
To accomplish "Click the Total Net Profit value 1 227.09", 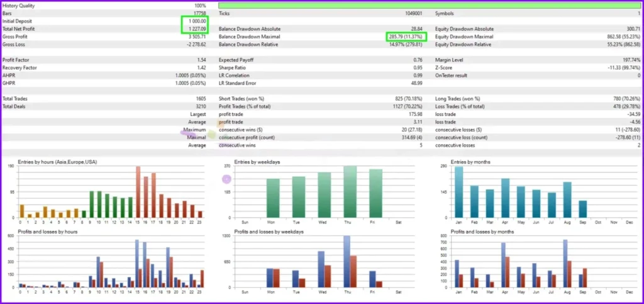I will [194, 29].
